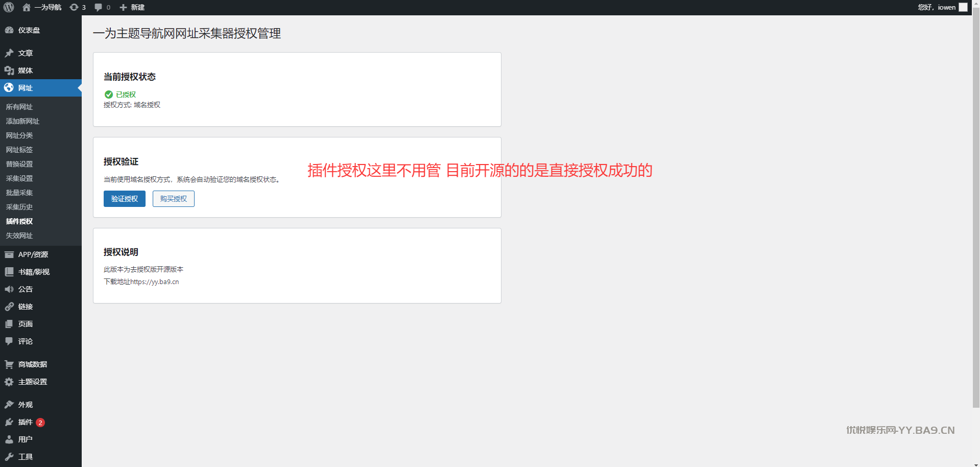Open the comments bubble icon in admin bar
Screen dimensions: 980x467
pos(99,7)
